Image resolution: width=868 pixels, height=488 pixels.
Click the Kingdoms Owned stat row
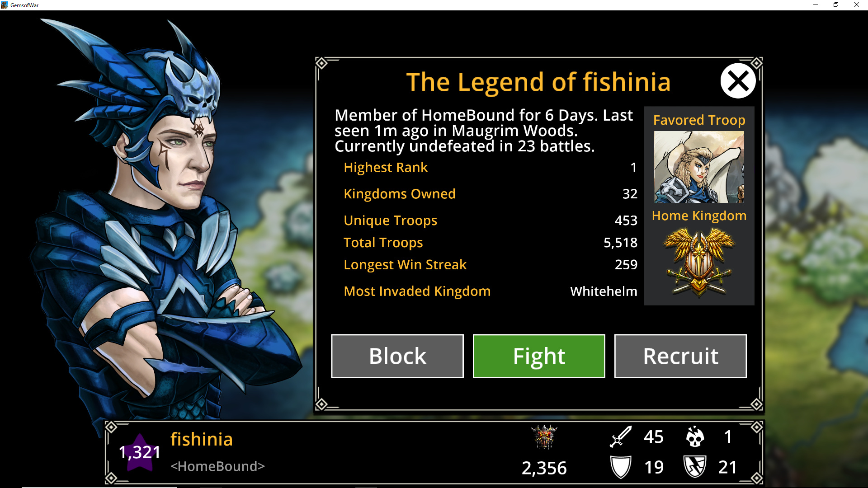pos(491,194)
